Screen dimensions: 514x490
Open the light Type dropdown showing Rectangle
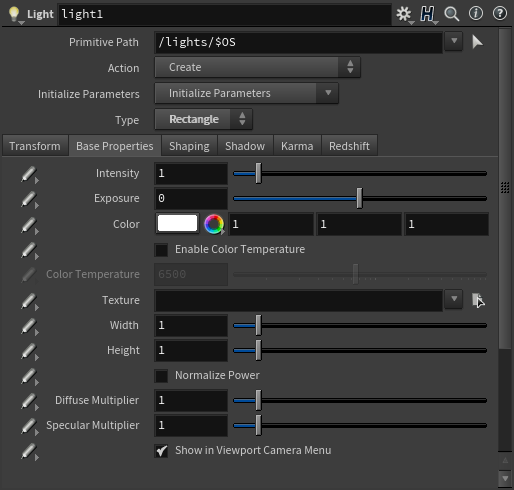point(203,119)
